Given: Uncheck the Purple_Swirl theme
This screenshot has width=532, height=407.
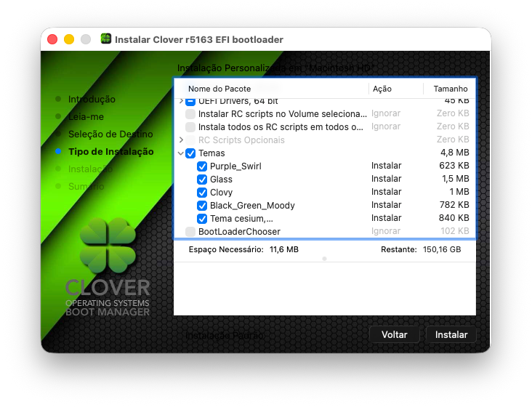Looking at the screenshot, I should tap(202, 166).
